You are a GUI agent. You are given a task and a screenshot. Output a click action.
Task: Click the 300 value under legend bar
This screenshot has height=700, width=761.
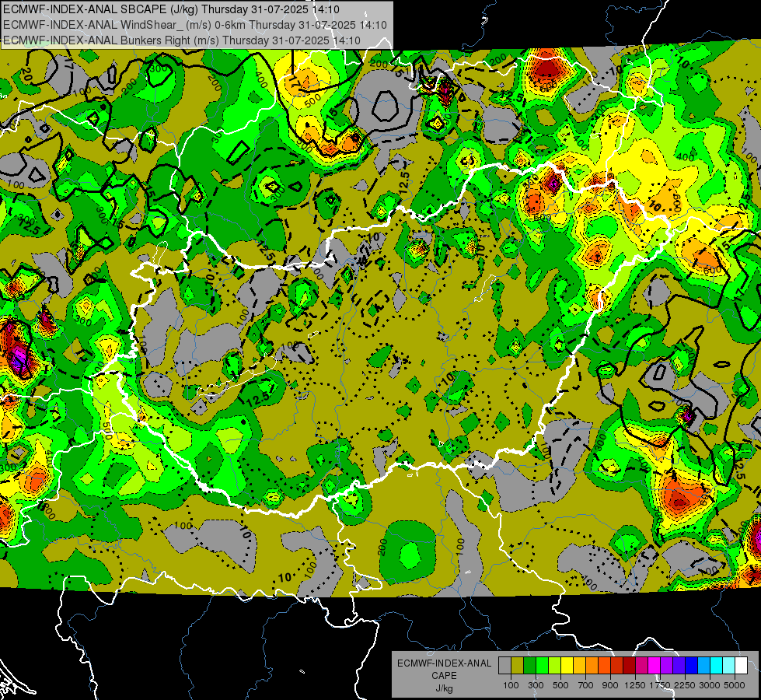point(536,685)
